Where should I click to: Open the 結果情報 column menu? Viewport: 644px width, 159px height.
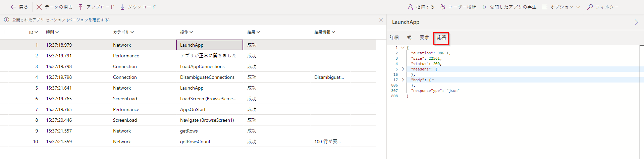pos(325,32)
